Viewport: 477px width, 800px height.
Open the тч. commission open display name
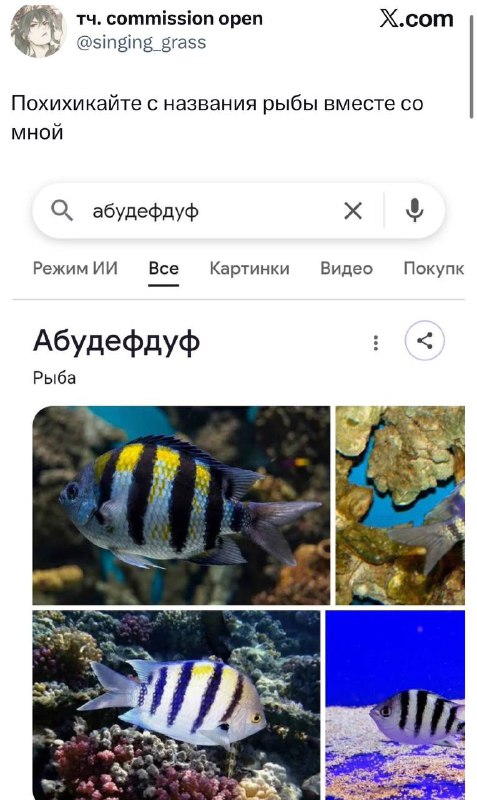(169, 18)
